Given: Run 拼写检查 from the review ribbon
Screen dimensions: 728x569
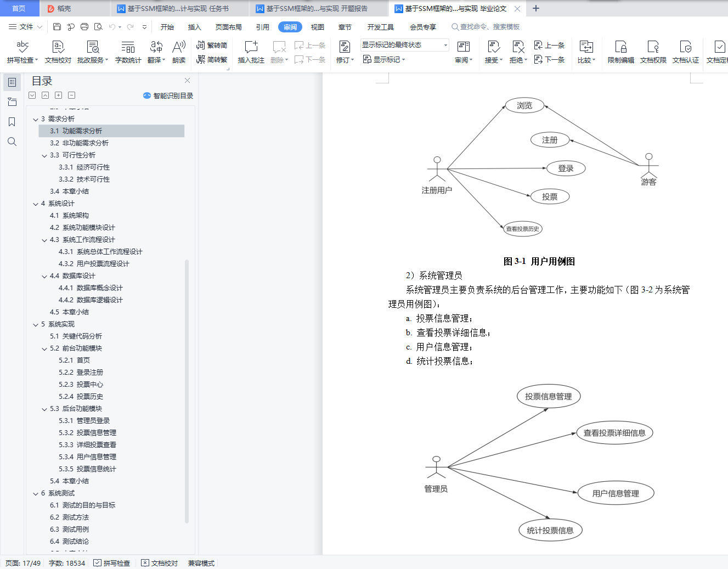Looking at the screenshot, I should [x=22, y=52].
